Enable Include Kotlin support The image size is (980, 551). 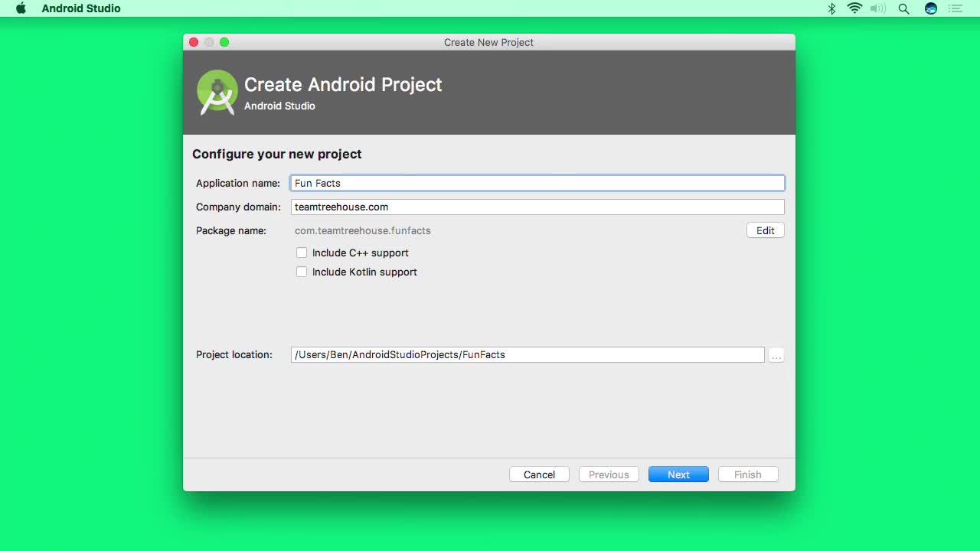pos(302,271)
